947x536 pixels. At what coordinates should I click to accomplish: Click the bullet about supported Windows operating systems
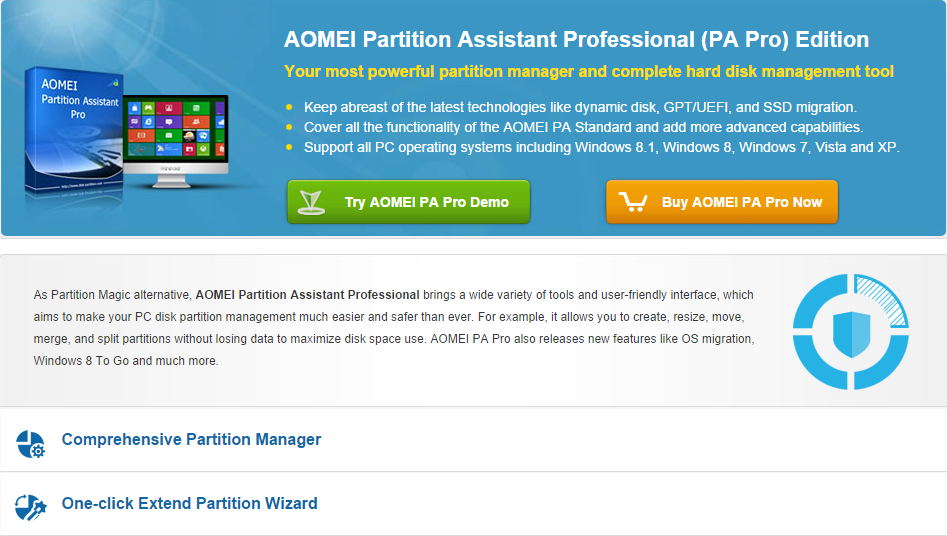point(602,147)
